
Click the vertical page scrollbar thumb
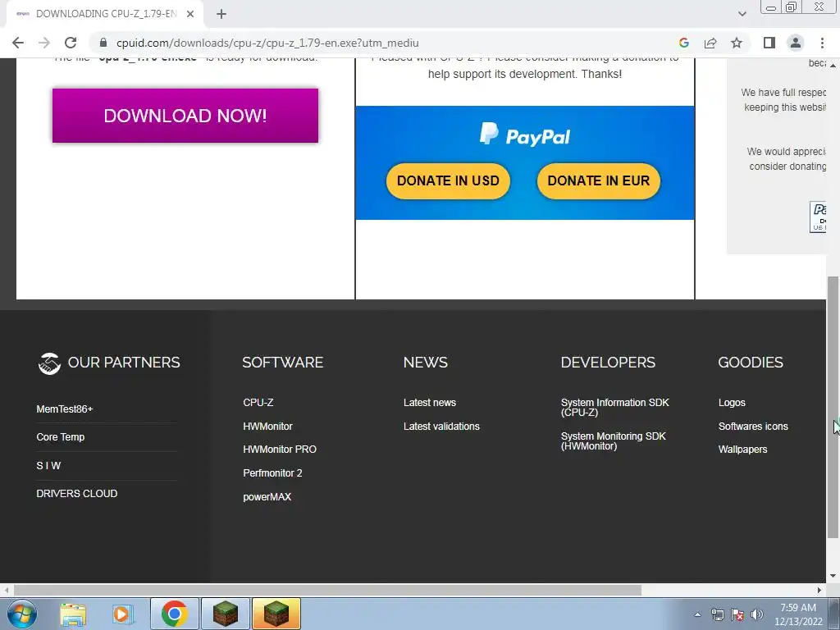(x=833, y=407)
